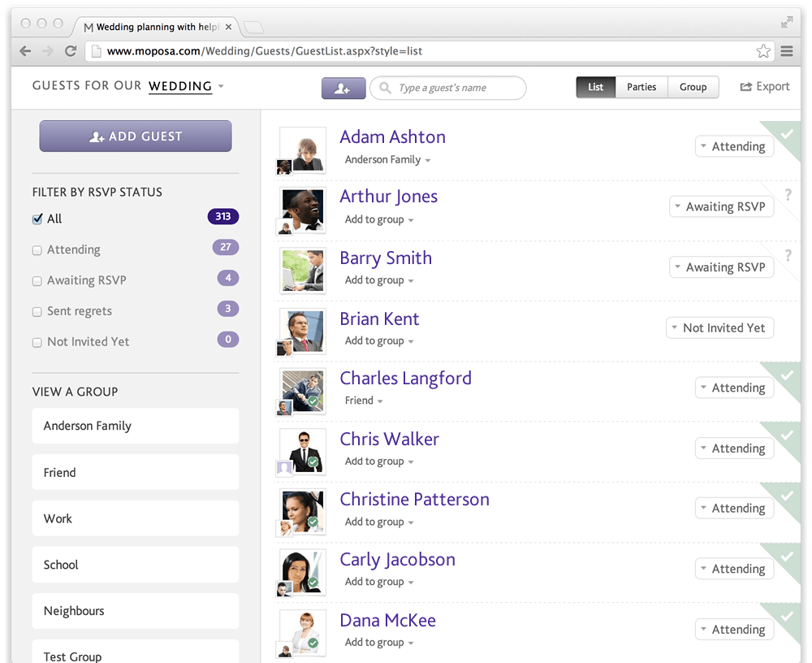
Task: Enable the Sent regrets filter
Action: click(x=37, y=312)
